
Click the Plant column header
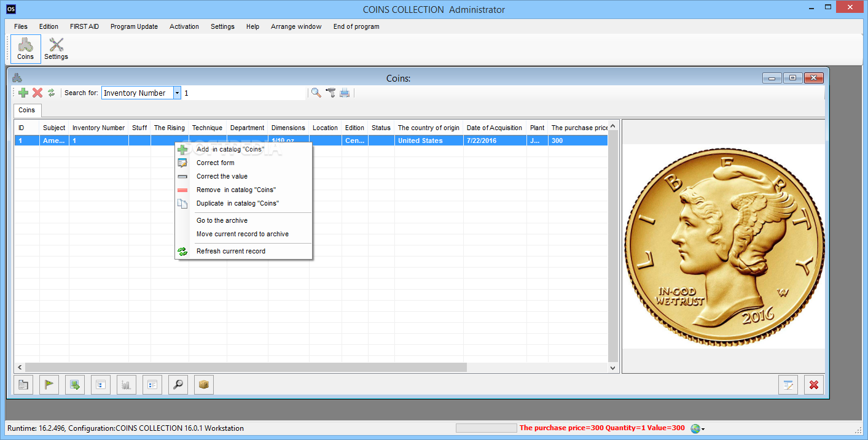[537, 128]
